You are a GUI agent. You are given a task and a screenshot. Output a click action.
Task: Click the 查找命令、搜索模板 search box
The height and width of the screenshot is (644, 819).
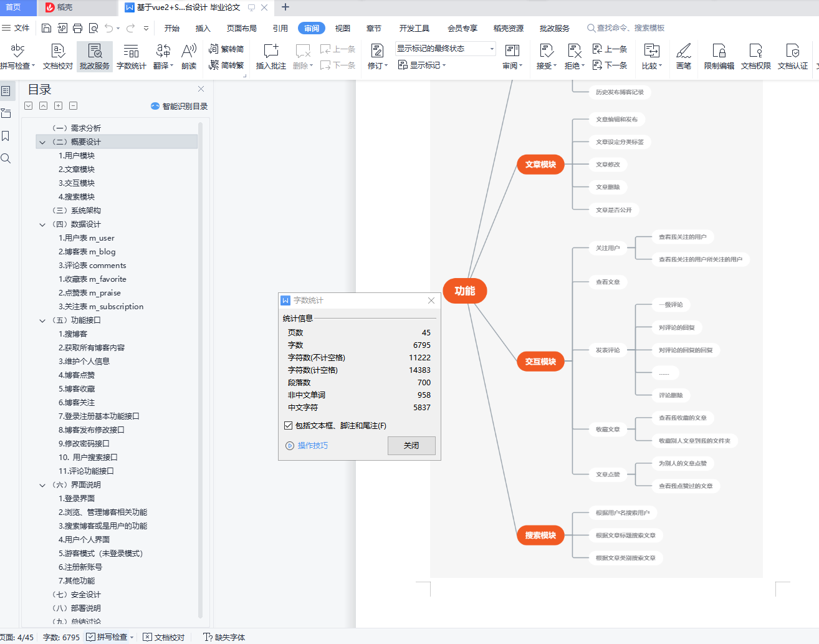(626, 28)
